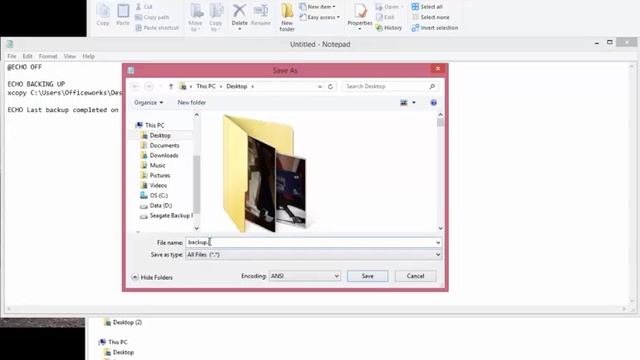
Task: Select Documents in navigation pane
Action: tap(164, 145)
